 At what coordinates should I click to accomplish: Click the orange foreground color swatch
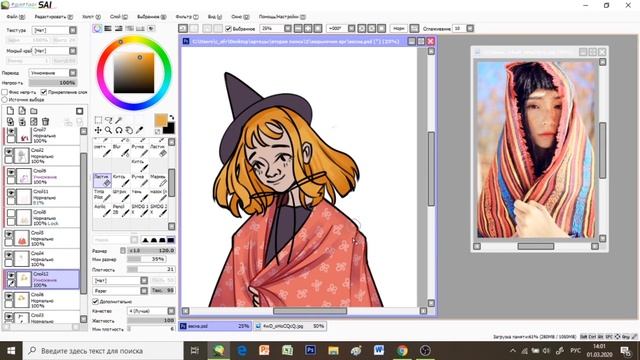pyautogui.click(x=161, y=120)
